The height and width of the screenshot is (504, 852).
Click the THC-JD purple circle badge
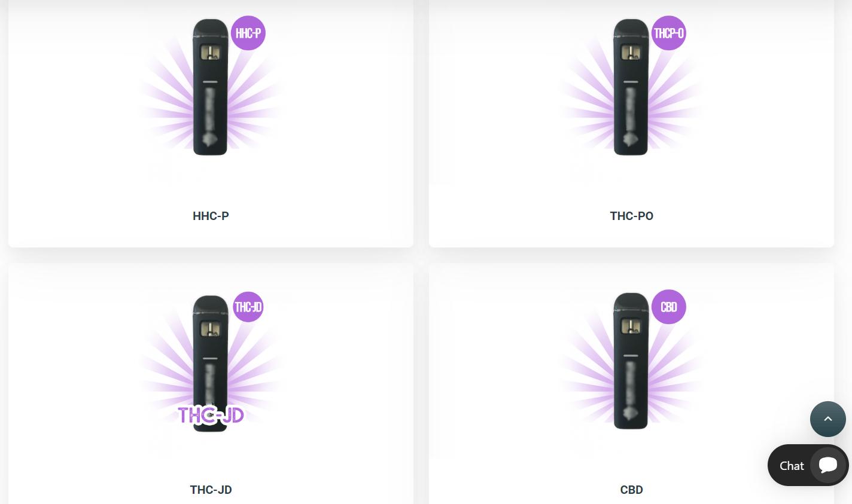[x=248, y=307]
